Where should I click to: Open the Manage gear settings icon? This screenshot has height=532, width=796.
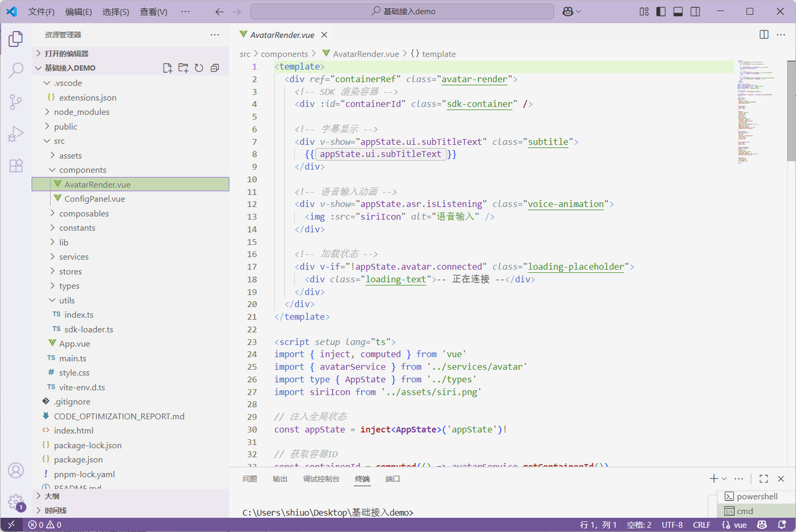(16, 502)
